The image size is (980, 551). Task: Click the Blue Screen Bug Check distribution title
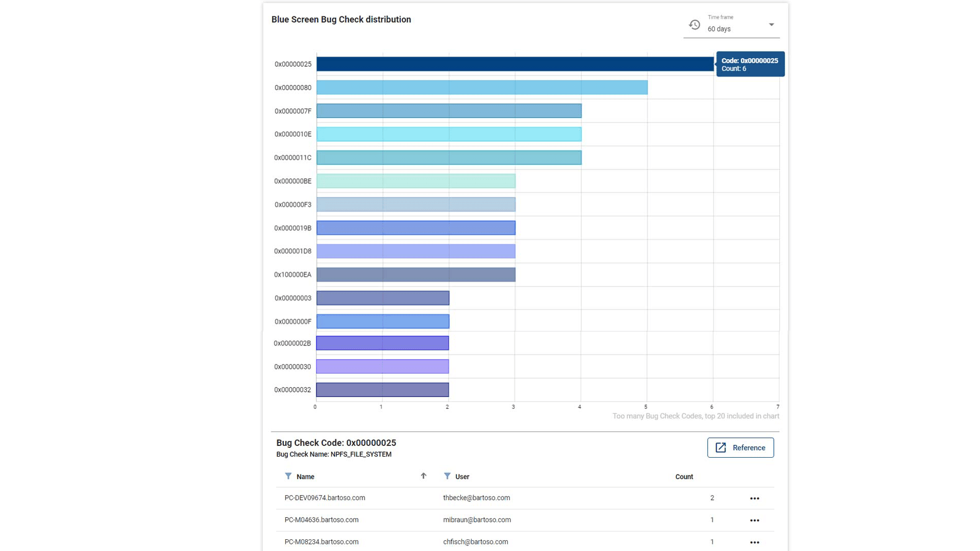click(x=341, y=19)
